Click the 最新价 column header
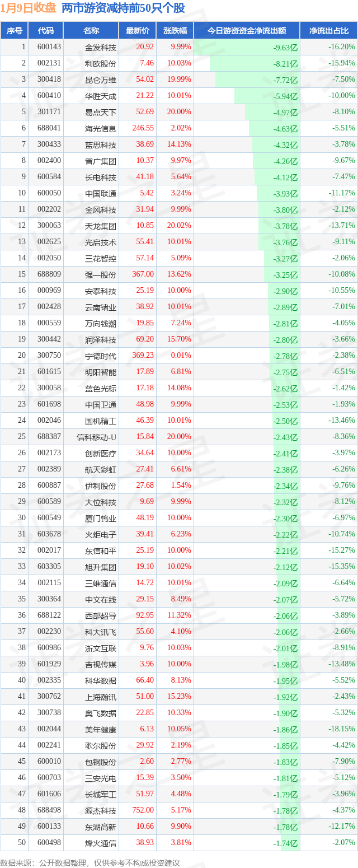 pyautogui.click(x=137, y=31)
